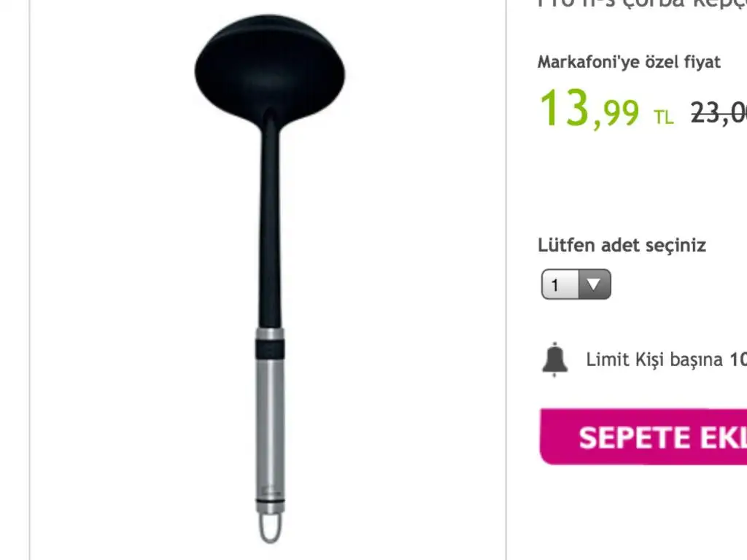
Task: Click the bell notification icon
Action: pyautogui.click(x=555, y=359)
